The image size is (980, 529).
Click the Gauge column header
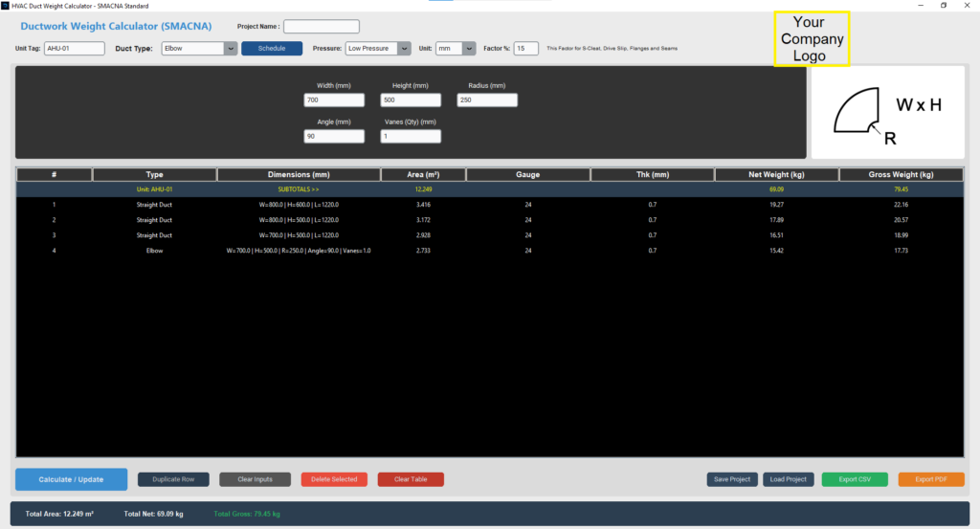[527, 174]
